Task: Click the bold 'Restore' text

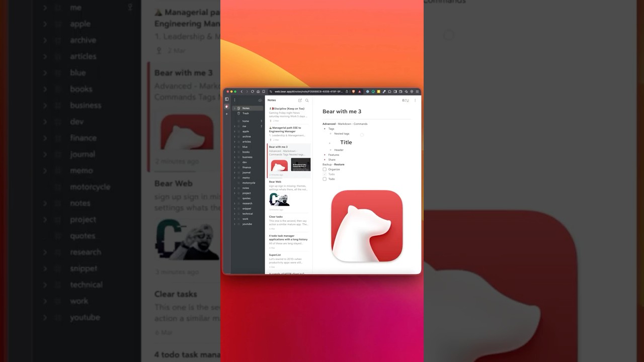Action: coord(339,164)
